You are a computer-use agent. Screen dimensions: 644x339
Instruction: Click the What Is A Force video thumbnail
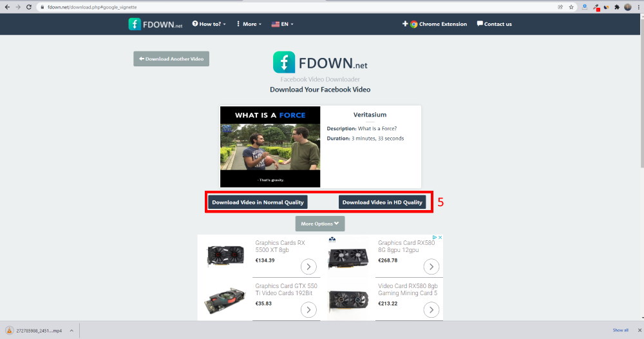click(x=270, y=147)
